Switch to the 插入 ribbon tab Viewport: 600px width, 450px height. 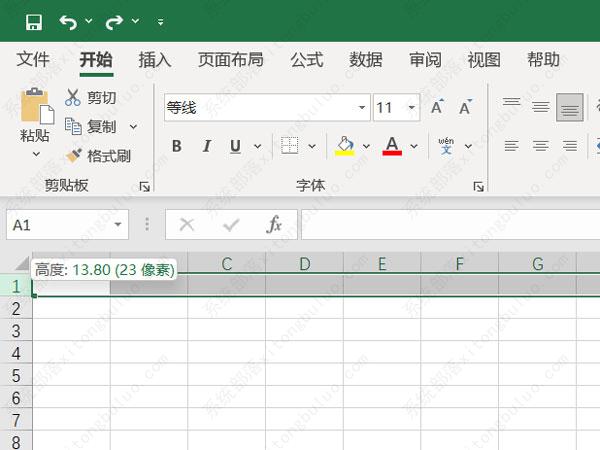click(154, 59)
